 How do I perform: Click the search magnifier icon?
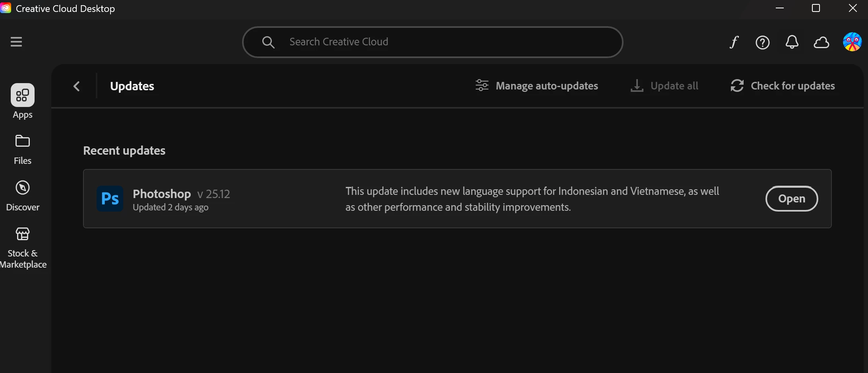pyautogui.click(x=268, y=42)
